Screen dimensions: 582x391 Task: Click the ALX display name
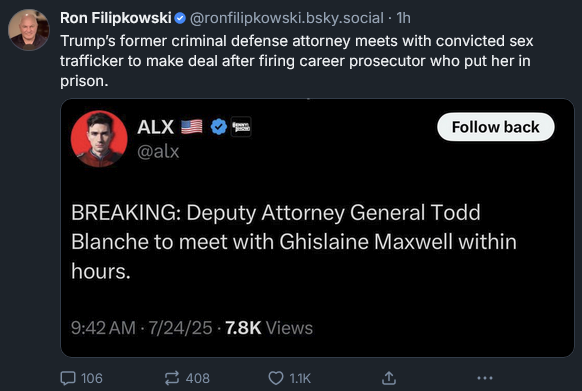click(155, 127)
